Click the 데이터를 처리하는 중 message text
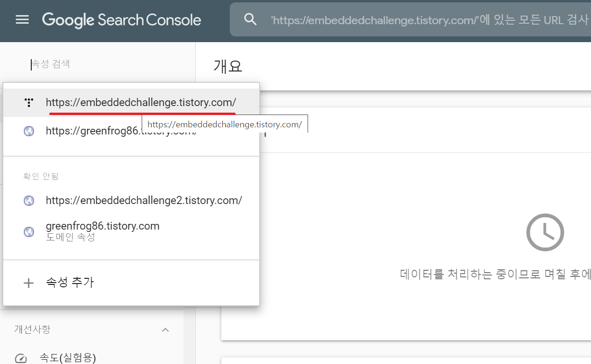The width and height of the screenshot is (591, 364). point(495,275)
